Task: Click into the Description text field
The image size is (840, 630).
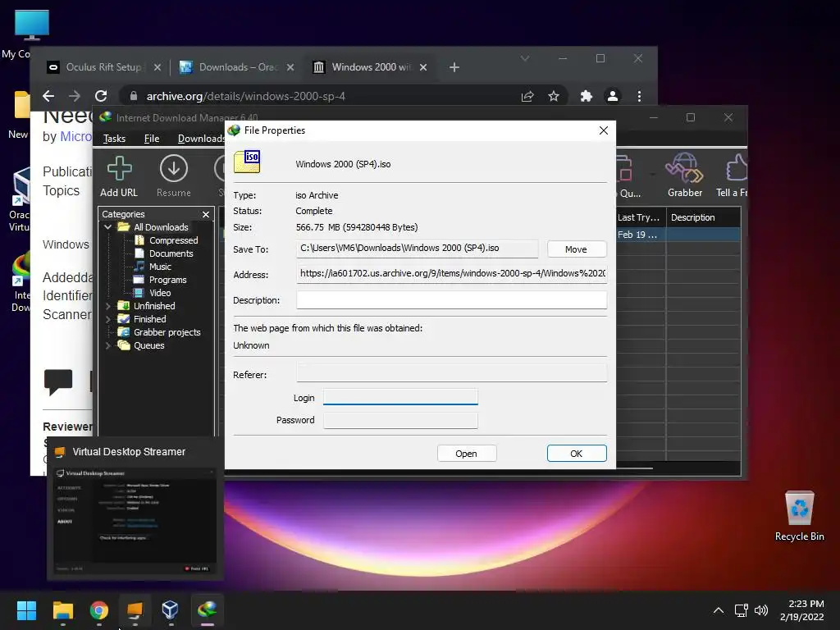Action: 451,300
